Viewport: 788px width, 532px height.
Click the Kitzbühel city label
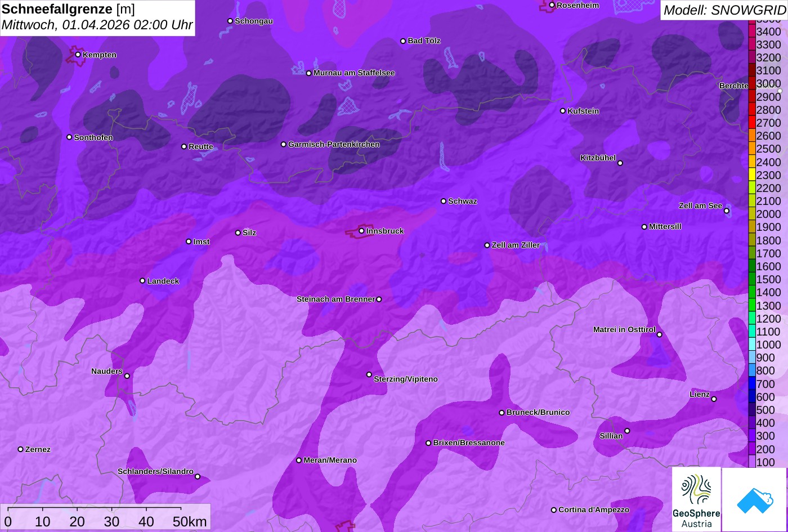click(598, 158)
